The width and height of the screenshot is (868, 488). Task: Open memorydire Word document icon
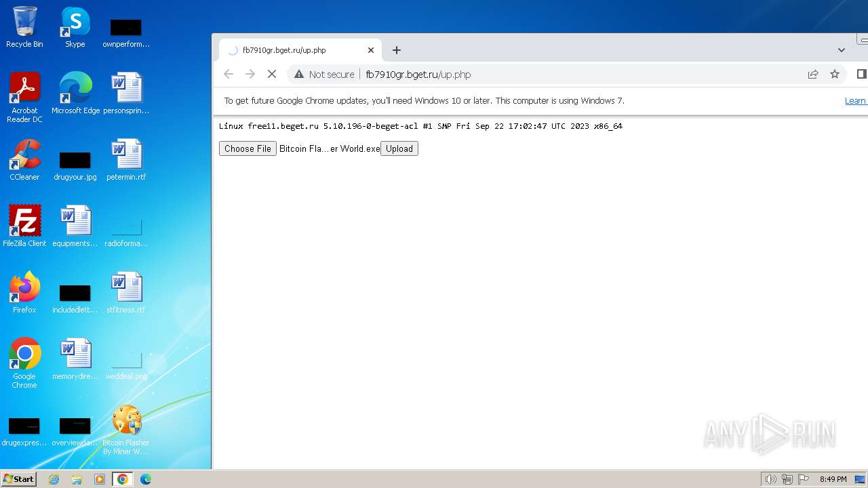pyautogui.click(x=75, y=359)
